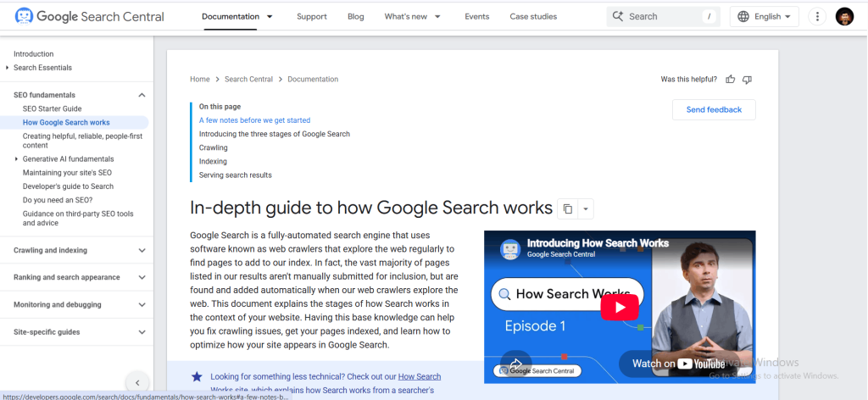The image size is (868, 400).
Task: Jump to Introducing the three stages section
Action: tap(275, 134)
